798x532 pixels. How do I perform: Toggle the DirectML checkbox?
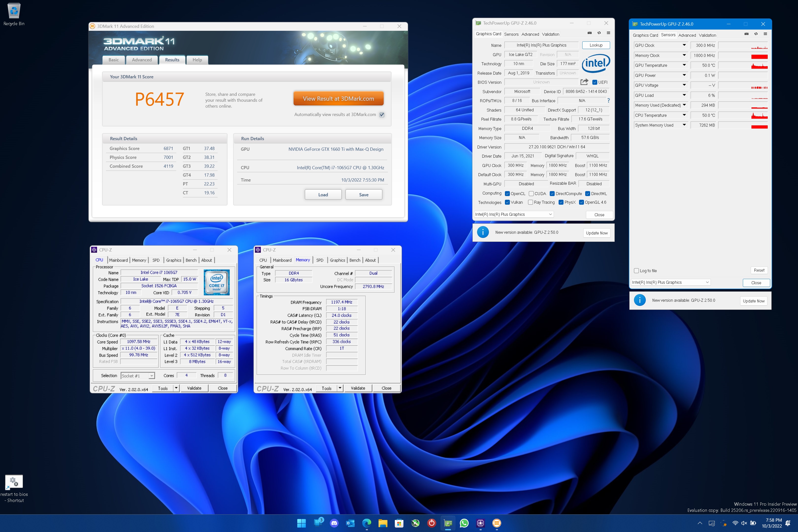588,194
